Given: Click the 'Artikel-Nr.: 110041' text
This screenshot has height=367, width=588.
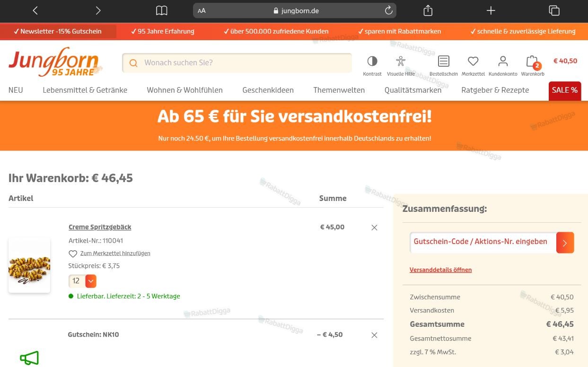Looking at the screenshot, I should 96,240.
